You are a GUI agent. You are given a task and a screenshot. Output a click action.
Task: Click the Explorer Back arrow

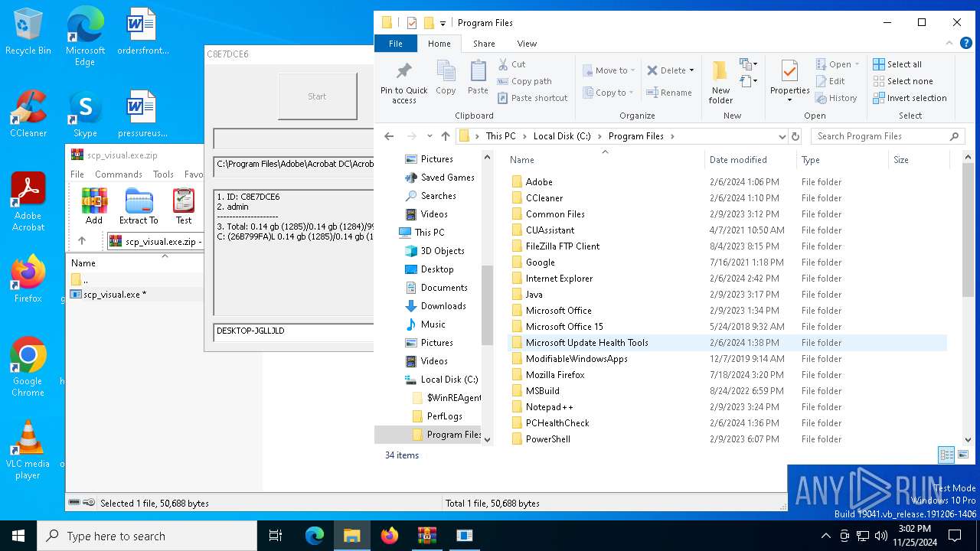click(x=389, y=136)
